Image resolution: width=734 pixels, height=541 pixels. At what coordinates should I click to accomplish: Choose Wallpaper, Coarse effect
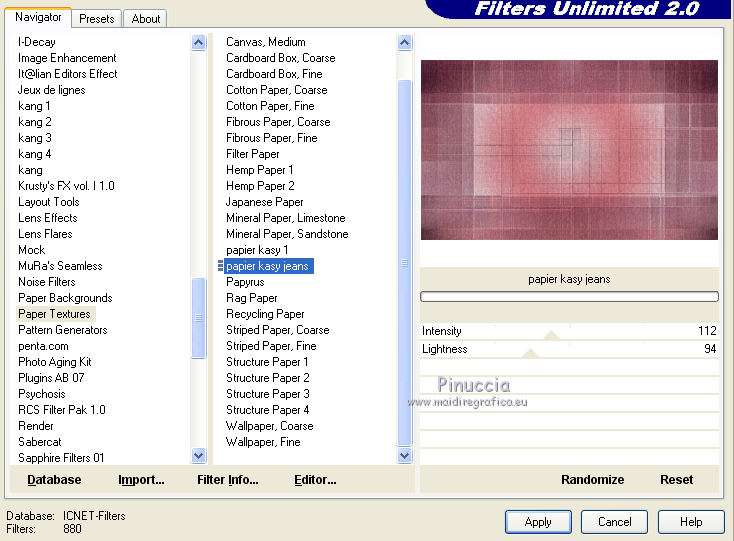pos(269,426)
